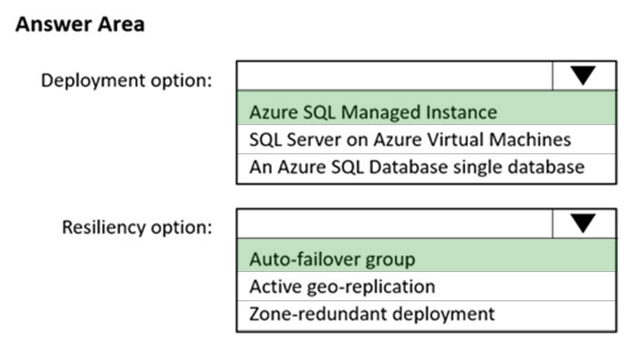The image size is (644, 346).
Task: Click the empty Deployment option combo box field
Action: pos(395,76)
